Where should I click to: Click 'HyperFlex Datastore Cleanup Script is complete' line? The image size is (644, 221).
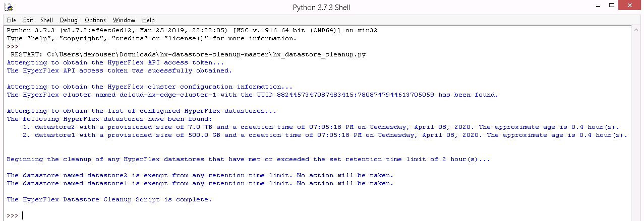tap(109, 199)
